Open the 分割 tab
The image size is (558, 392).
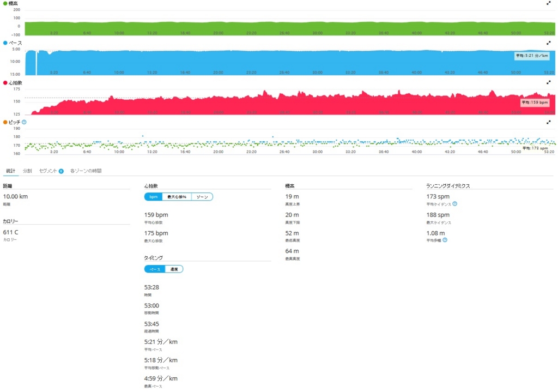pyautogui.click(x=27, y=171)
